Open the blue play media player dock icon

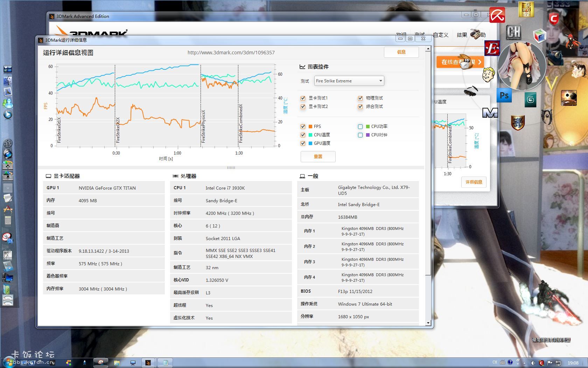point(8,114)
